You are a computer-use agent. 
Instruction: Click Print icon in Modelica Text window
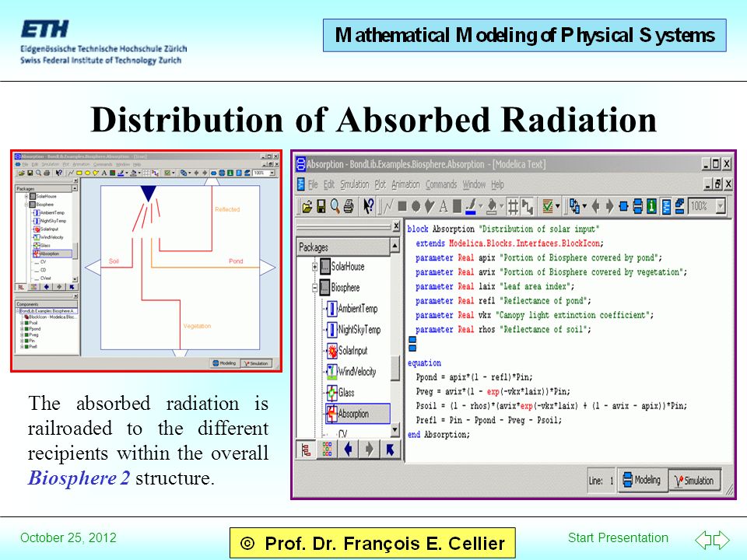(x=349, y=207)
